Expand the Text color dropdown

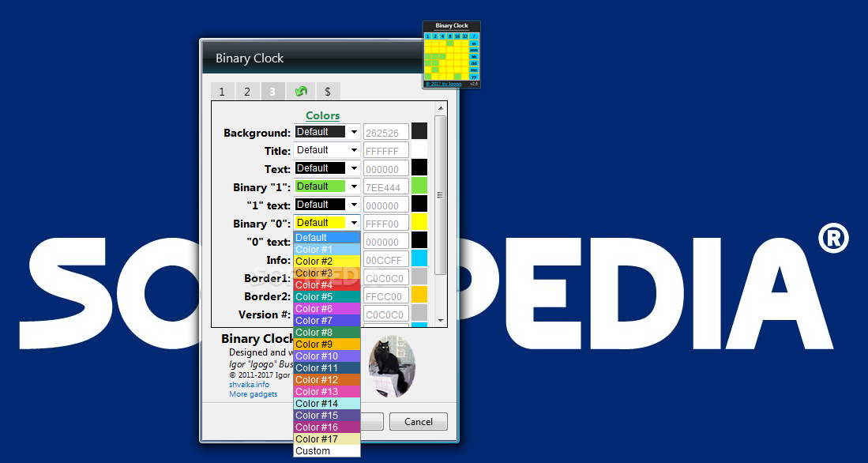point(327,168)
